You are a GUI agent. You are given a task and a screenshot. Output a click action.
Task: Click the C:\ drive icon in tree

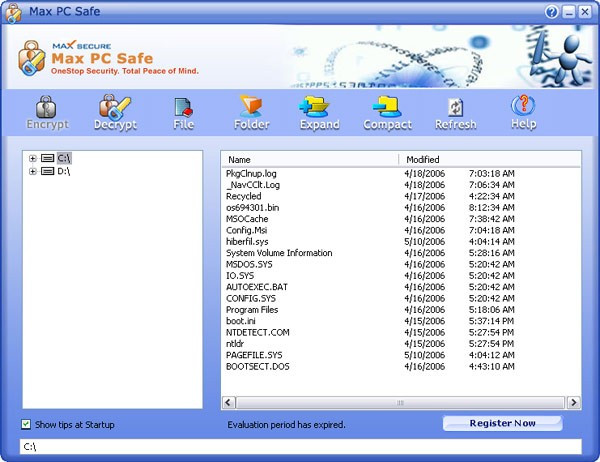pyautogui.click(x=47, y=158)
